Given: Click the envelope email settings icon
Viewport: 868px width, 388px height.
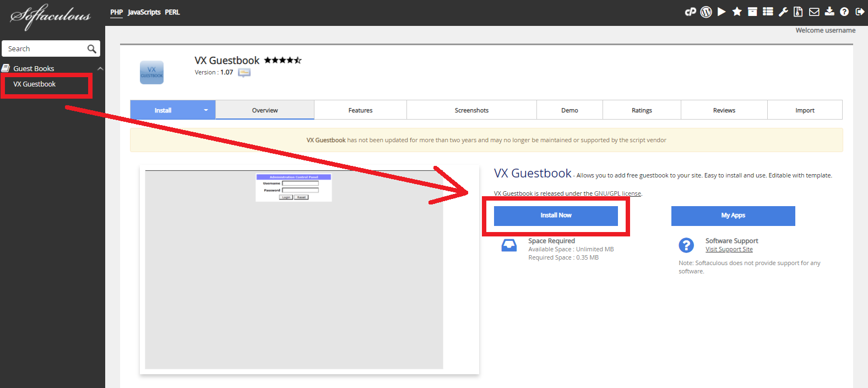Looking at the screenshot, I should pos(814,12).
